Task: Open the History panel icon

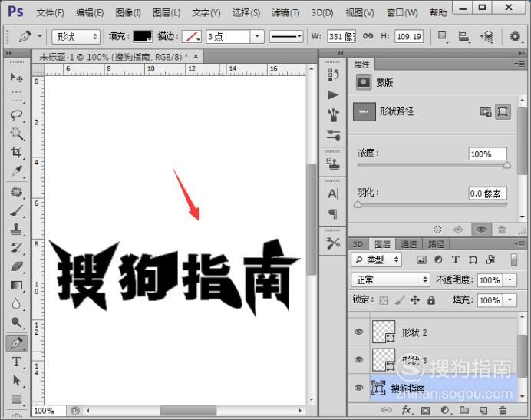Action: click(x=333, y=74)
